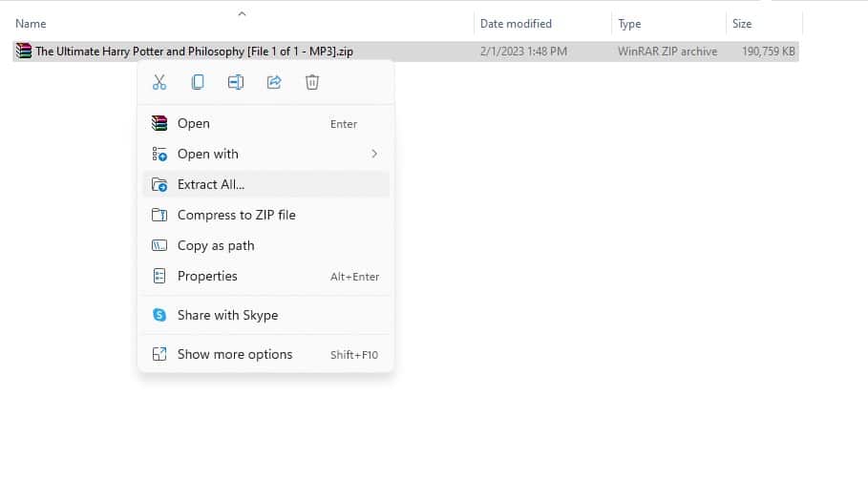This screenshot has width=868, height=479.
Task: Select Compress to ZIP file
Action: [x=265, y=215]
